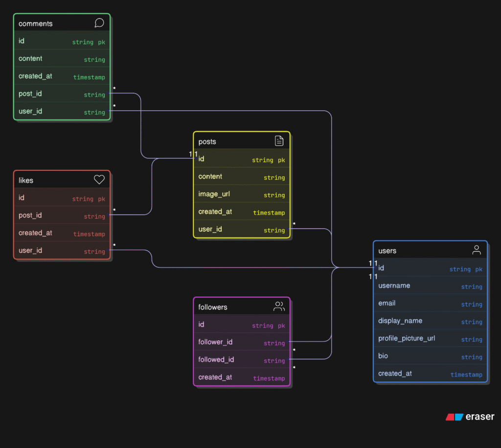Click username field in users table
Screen dimensions: 501x448
(431, 285)
